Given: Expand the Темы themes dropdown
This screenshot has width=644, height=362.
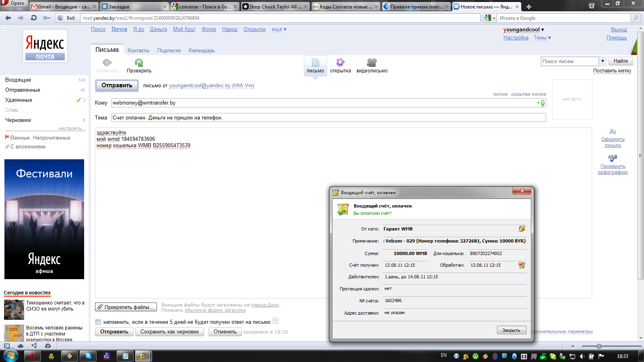Looking at the screenshot, I should click(x=542, y=38).
